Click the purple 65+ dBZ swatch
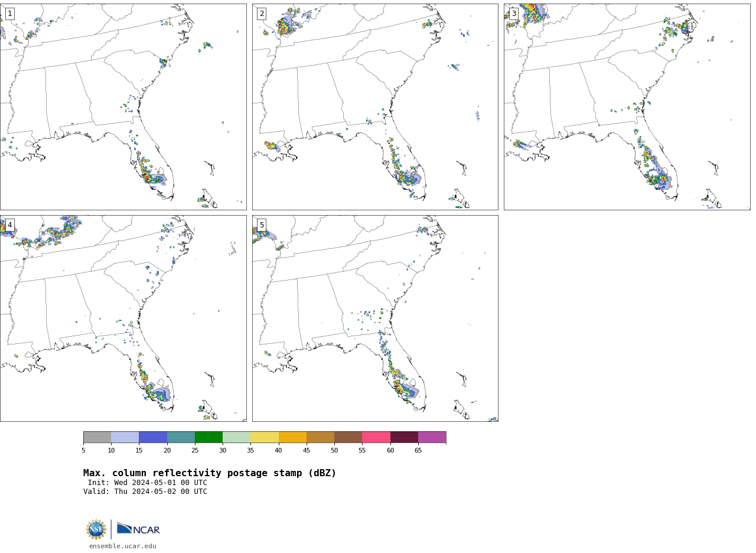Viewport: 756px width, 553px height. click(432, 437)
